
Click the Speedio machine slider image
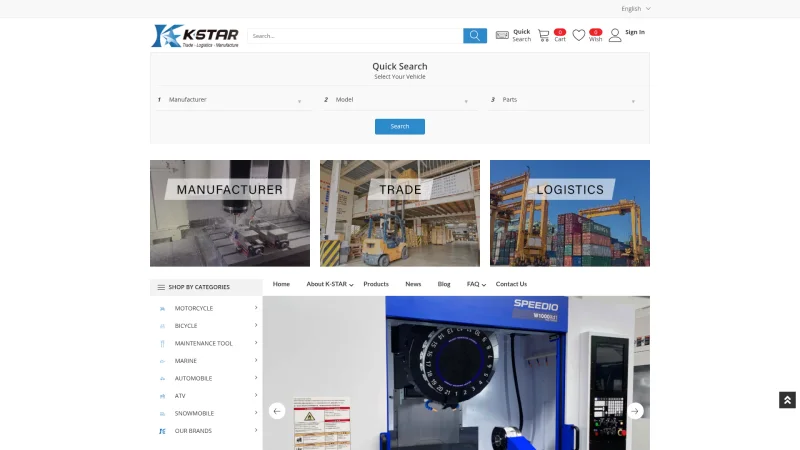pos(456,373)
